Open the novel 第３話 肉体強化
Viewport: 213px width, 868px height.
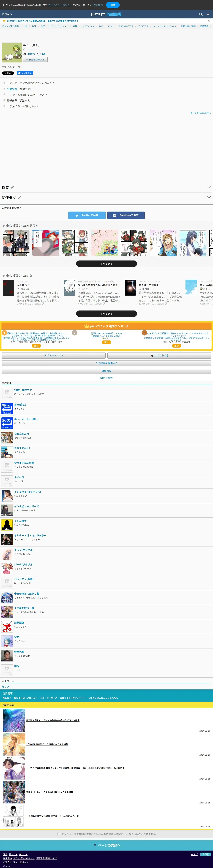click(x=149, y=285)
